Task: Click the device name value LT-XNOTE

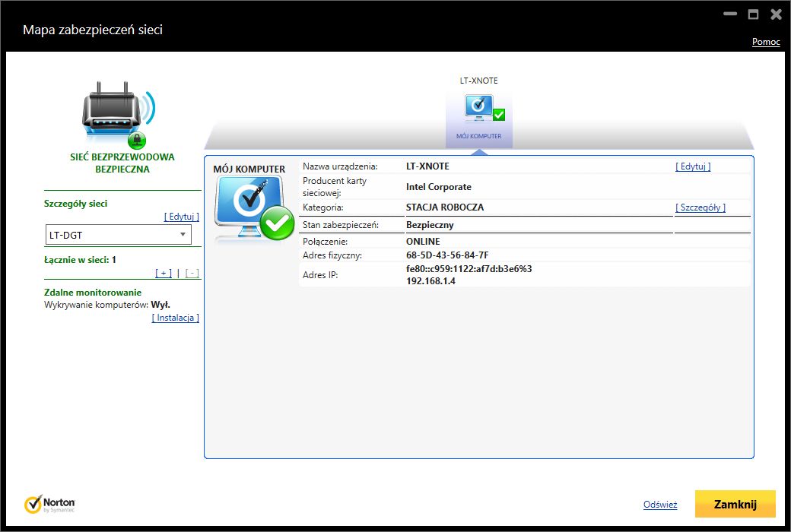Action: (427, 166)
